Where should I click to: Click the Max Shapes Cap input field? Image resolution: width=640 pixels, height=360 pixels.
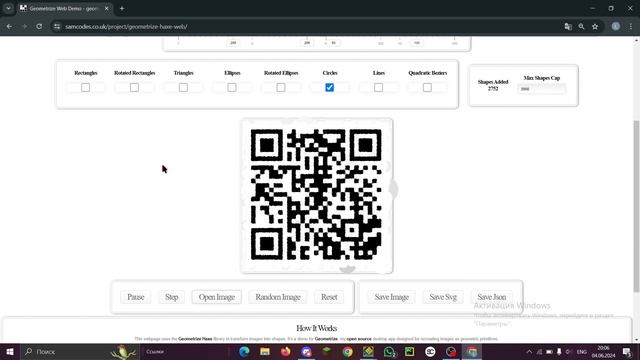(542, 89)
